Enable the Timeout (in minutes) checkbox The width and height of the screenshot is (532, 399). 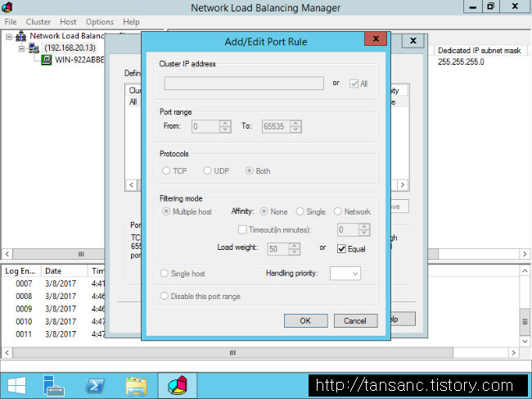[242, 229]
